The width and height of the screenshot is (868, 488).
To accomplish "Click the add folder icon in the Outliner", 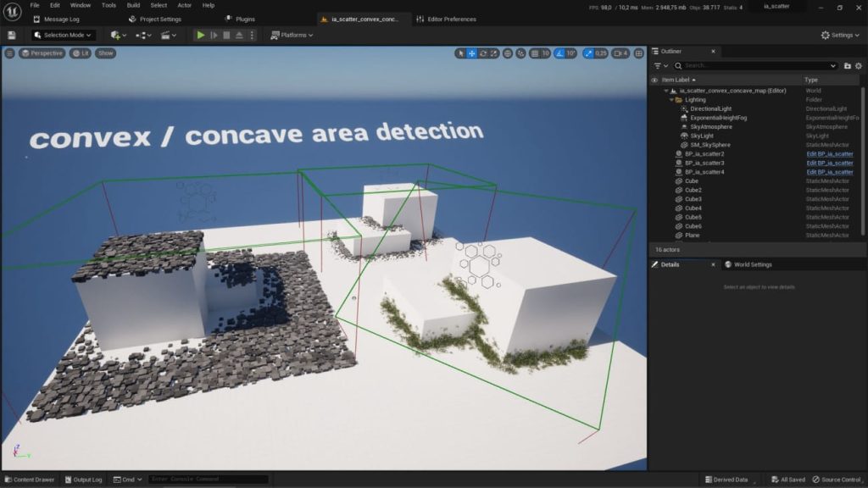I will [847, 65].
